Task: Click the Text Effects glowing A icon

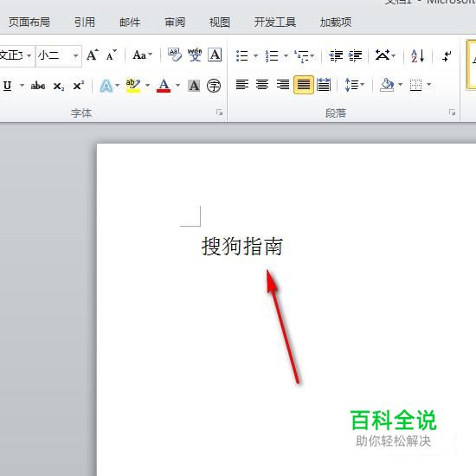Action: (x=106, y=86)
